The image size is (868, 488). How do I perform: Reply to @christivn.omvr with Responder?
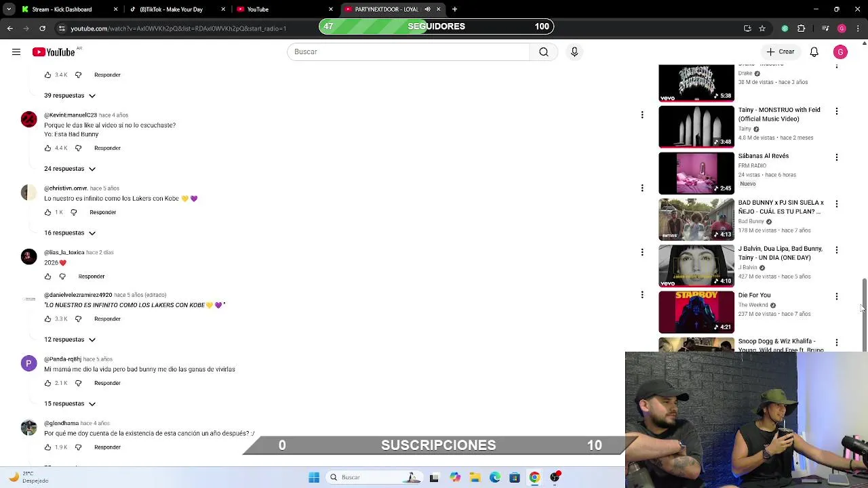coord(103,212)
